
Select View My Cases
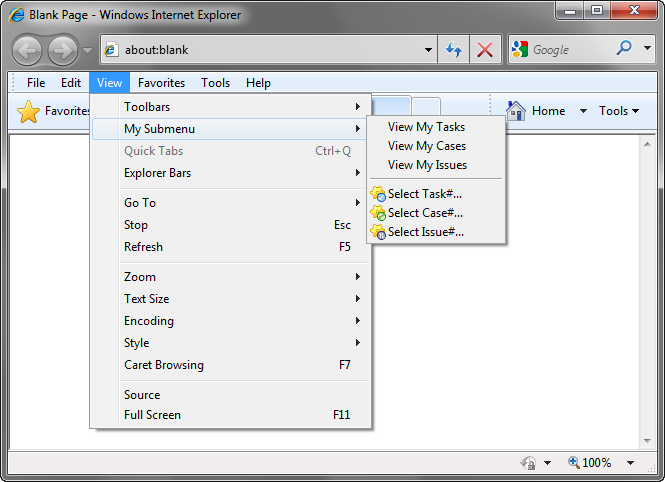[436, 146]
